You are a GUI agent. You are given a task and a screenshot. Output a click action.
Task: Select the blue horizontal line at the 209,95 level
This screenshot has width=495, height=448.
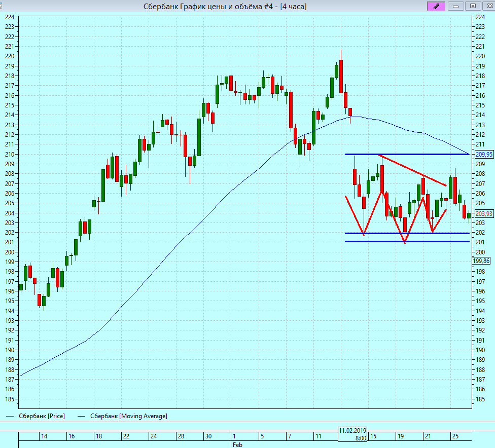click(x=407, y=154)
